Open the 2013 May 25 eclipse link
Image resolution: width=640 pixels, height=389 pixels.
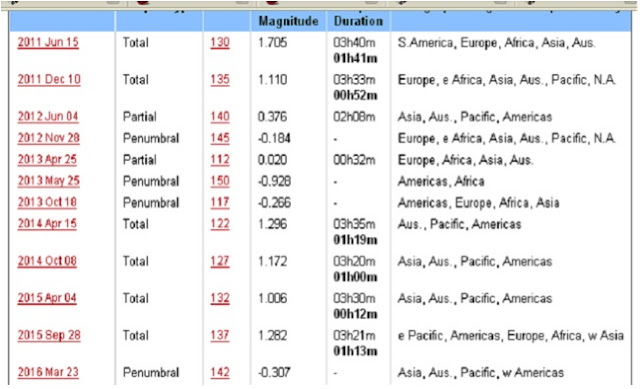49,180
